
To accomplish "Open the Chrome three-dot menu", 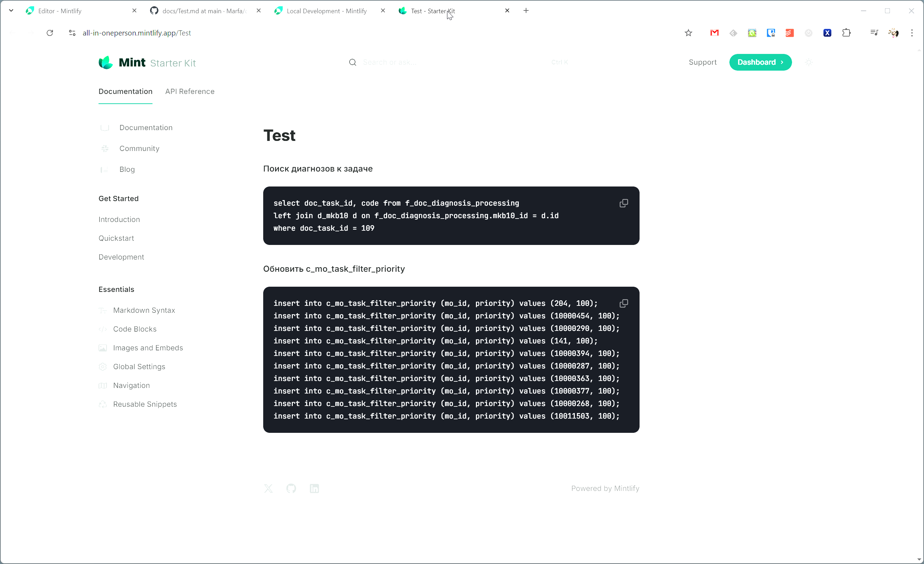I will (x=911, y=33).
